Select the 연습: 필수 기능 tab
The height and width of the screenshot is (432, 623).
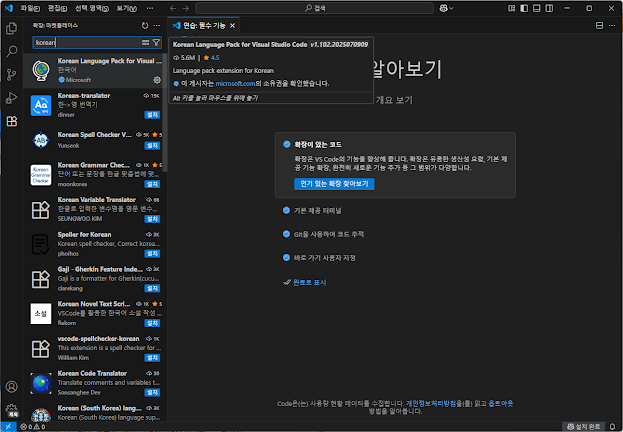(203, 25)
